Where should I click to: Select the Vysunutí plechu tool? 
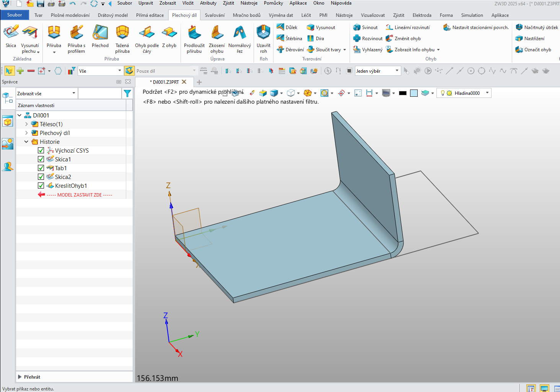click(30, 39)
